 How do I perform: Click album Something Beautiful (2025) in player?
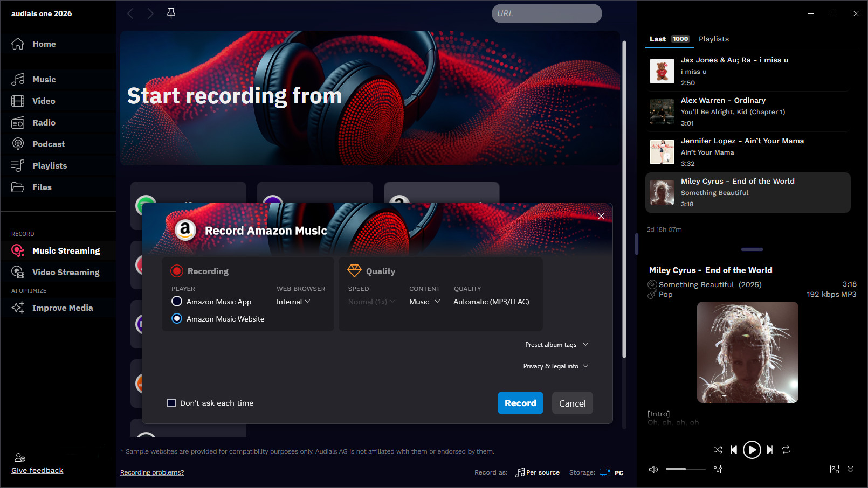(710, 284)
